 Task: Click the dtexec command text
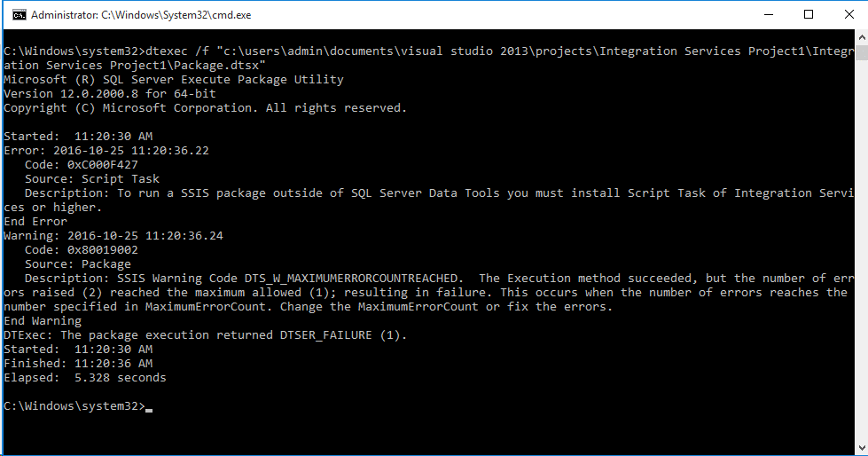(166, 51)
